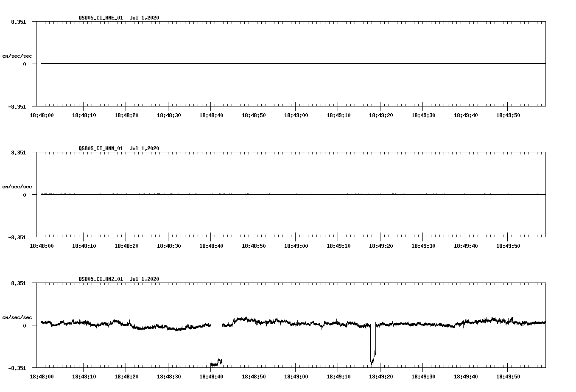Click the -8.351 lower label on HNZ plot
The height and width of the screenshot is (392, 576).
coord(17,368)
